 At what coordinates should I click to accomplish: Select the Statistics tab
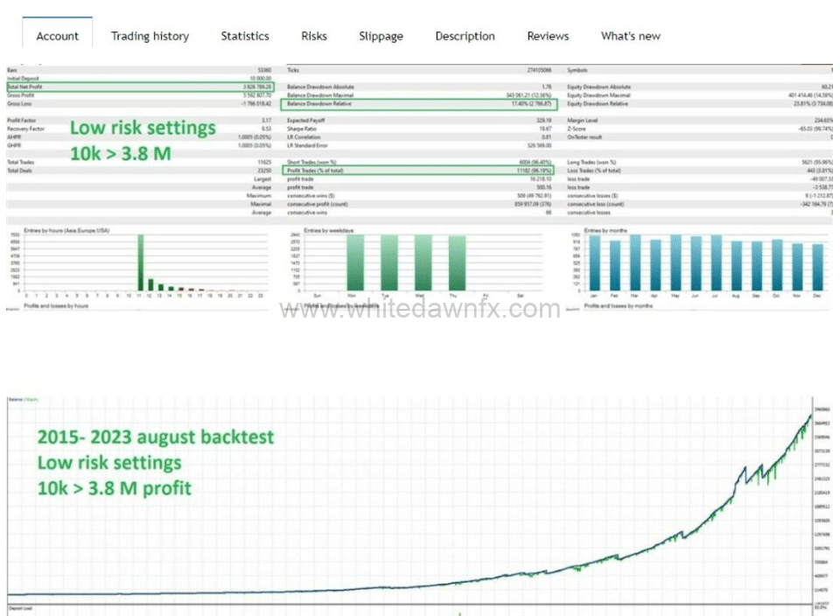245,36
